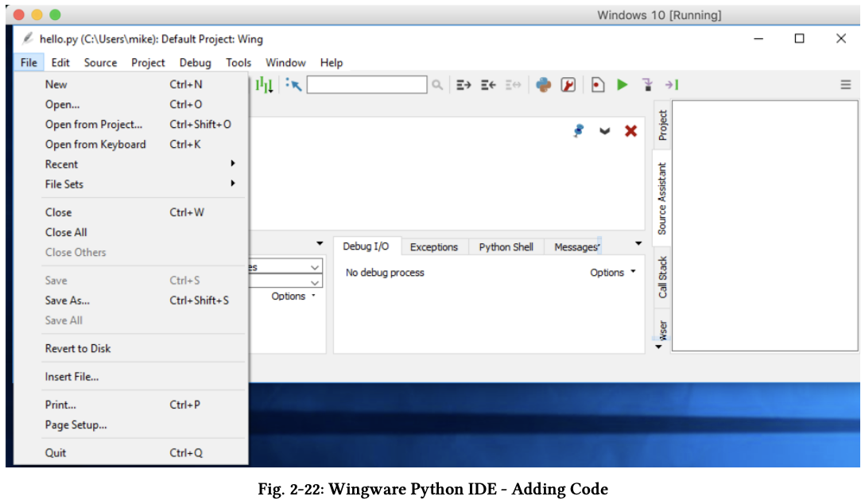Click the outdent lines toolbar icon
The width and height of the screenshot is (865, 504).
coord(488,85)
